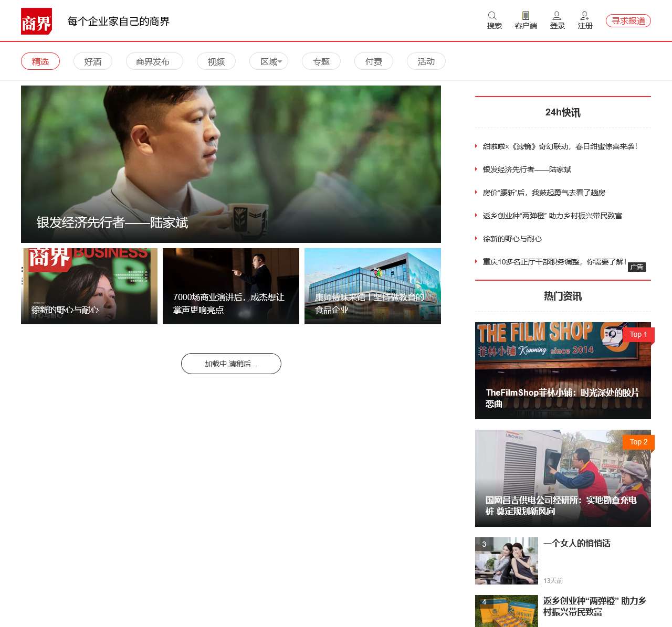Open thumbnail number 4 with orange boxes
Image resolution: width=672 pixels, height=627 pixels.
click(507, 611)
